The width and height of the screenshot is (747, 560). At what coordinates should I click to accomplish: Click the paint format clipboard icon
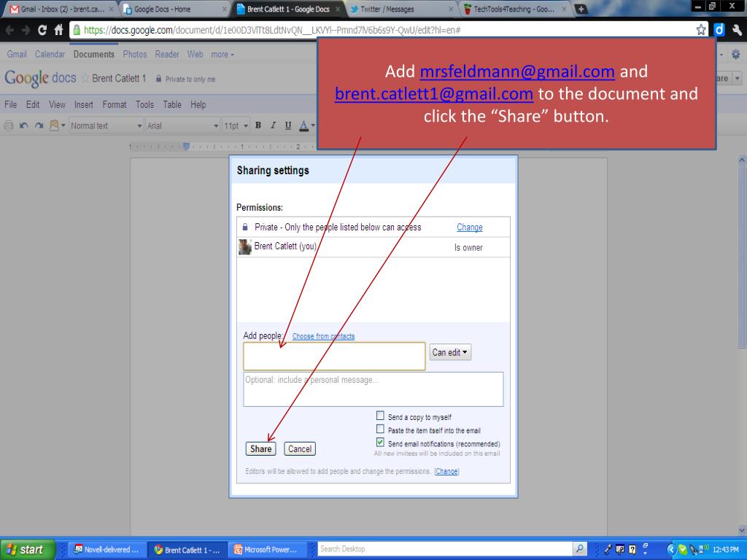coord(54,125)
